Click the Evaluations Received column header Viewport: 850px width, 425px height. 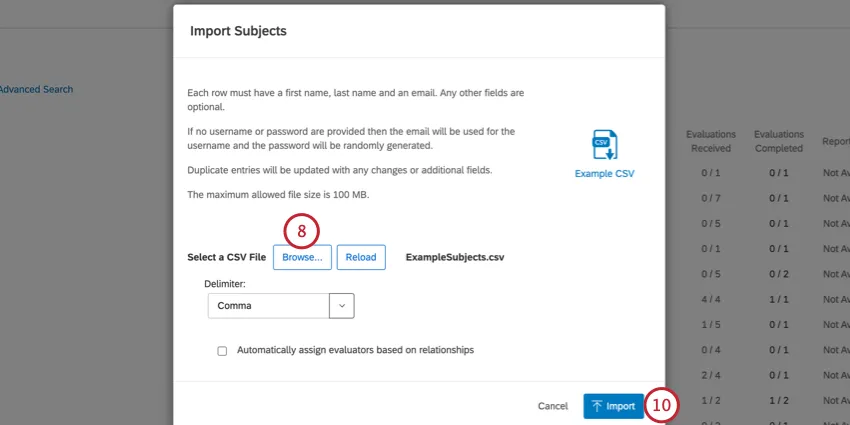point(711,141)
